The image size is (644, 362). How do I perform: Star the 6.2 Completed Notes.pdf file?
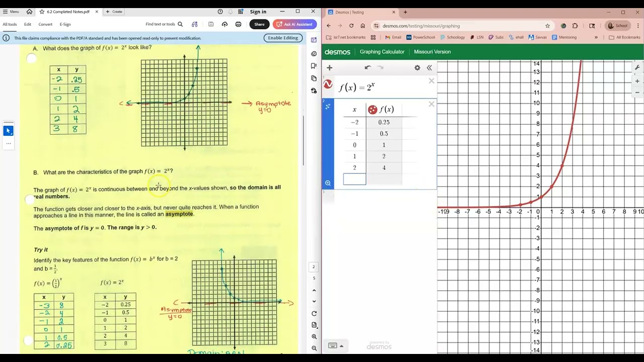pyautogui.click(x=42, y=12)
